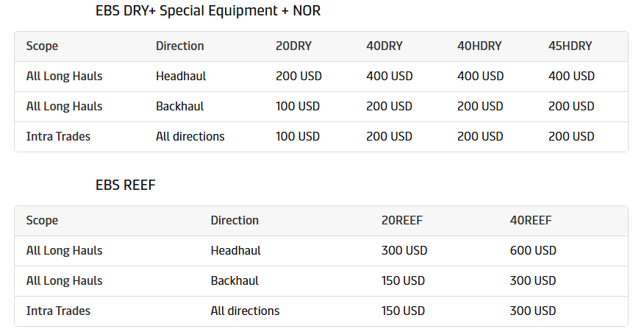Click 150 USD Backhaul 20REEF value

pos(403,281)
